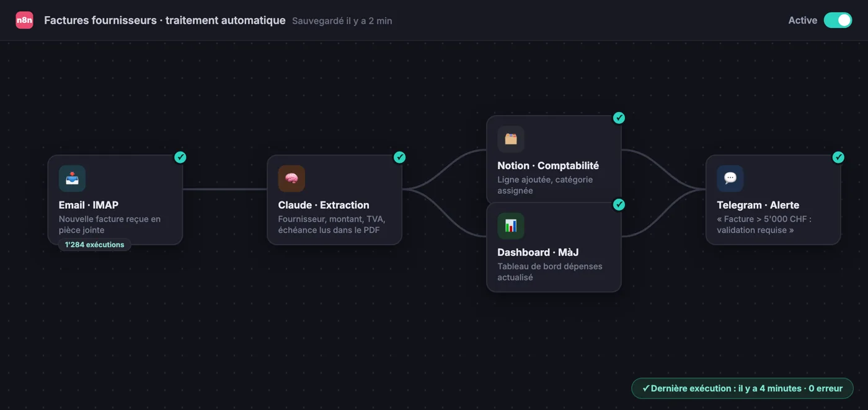The width and height of the screenshot is (868, 410).
Task: Toggle the Active workflow switch off
Action: pos(838,20)
